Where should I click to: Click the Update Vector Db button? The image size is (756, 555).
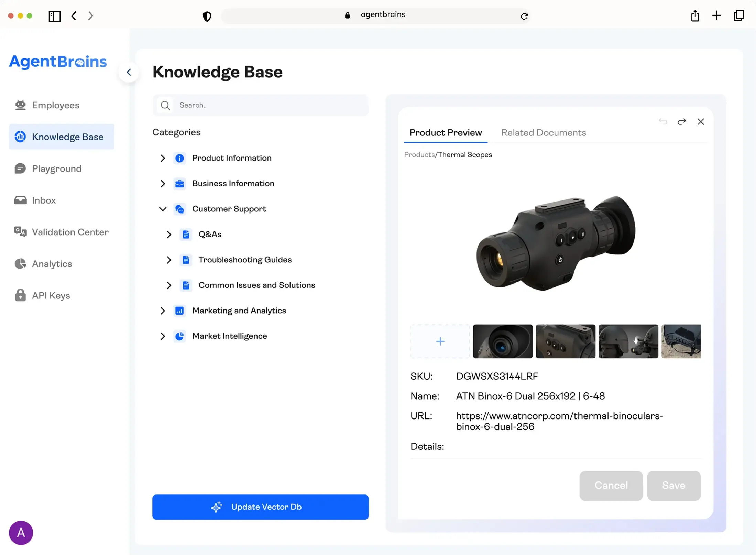[260, 507]
